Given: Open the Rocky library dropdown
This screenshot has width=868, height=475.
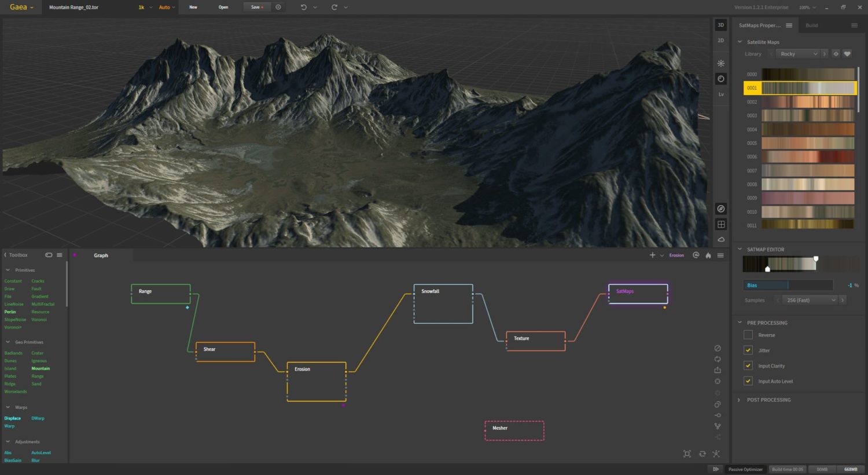Looking at the screenshot, I should [x=798, y=54].
